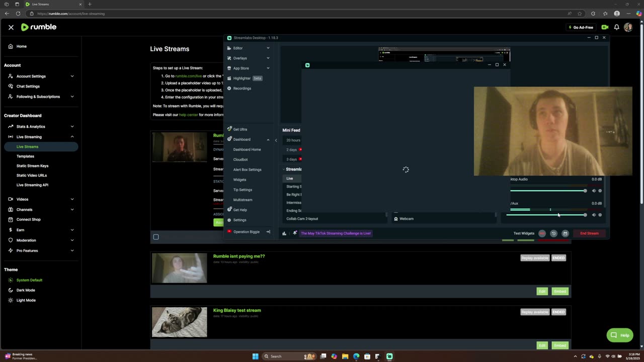
Task: Click Test Widgets in Streamlabs
Action: [524, 233]
